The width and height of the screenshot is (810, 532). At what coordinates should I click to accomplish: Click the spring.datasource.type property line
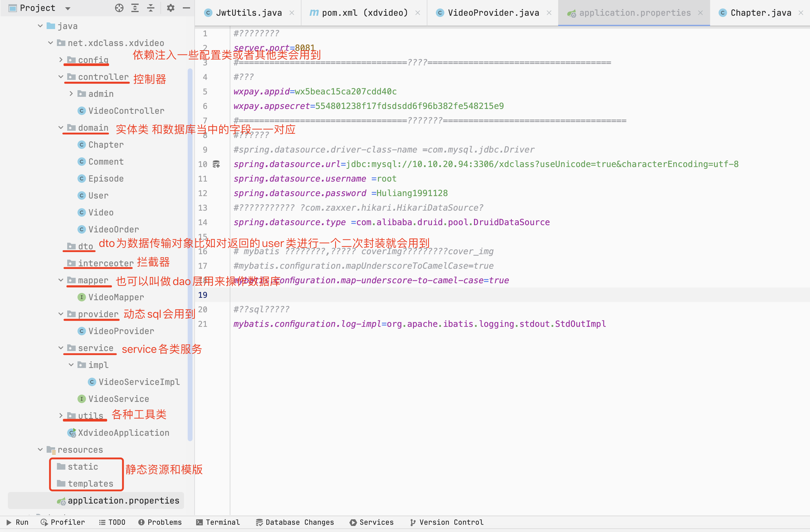tap(391, 222)
